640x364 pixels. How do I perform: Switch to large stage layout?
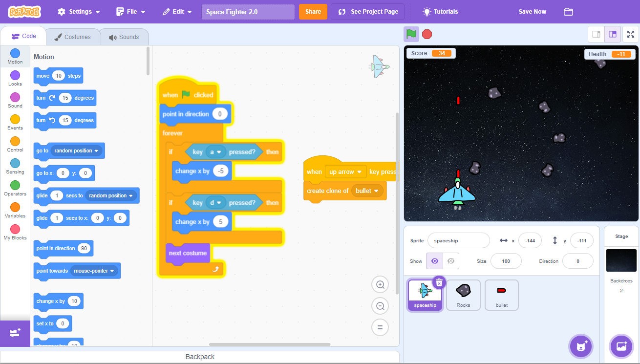(x=613, y=34)
